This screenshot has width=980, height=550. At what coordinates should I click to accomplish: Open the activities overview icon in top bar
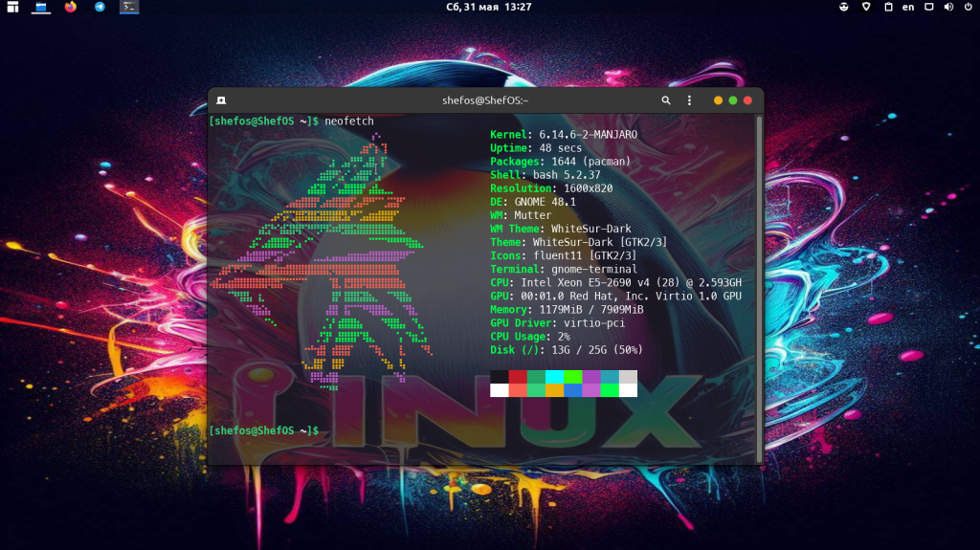pos(12,7)
